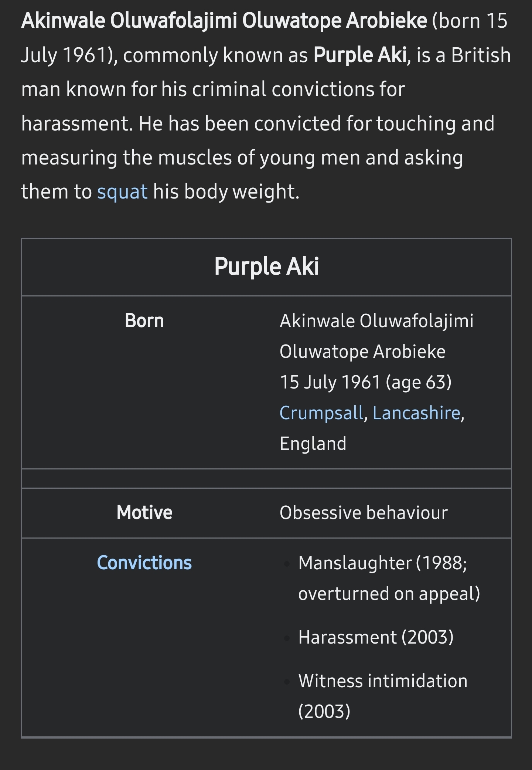532x770 pixels.
Task: Open the Lancashire link
Action: coord(416,413)
